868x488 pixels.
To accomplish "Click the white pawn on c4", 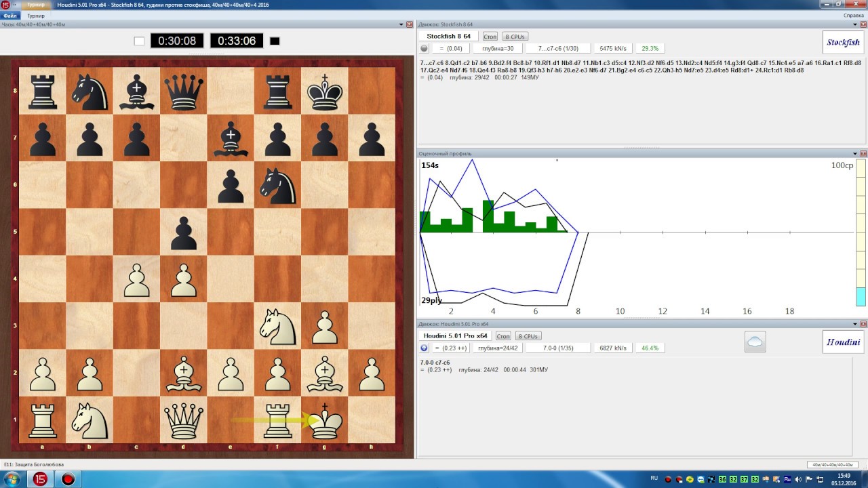I will click(x=137, y=279).
